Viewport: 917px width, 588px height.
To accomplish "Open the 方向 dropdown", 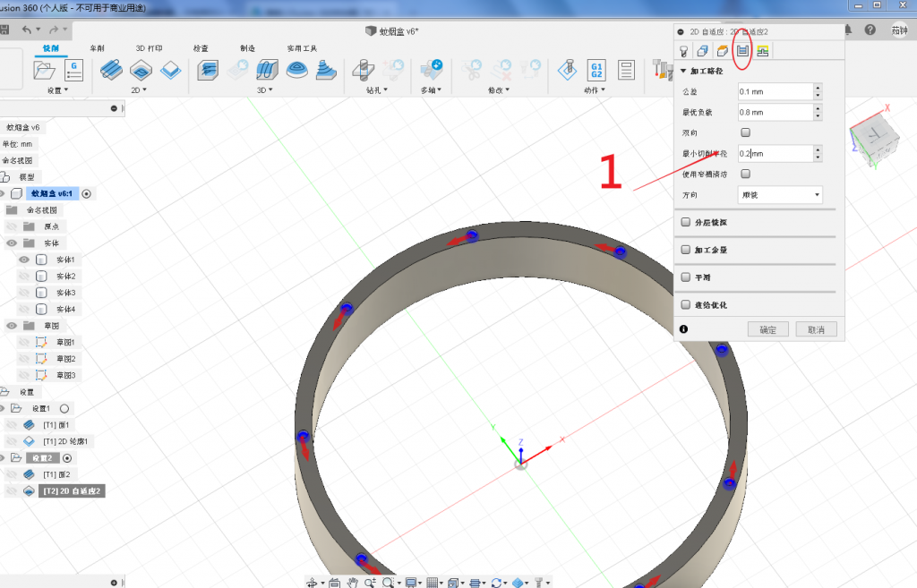I will (780, 194).
